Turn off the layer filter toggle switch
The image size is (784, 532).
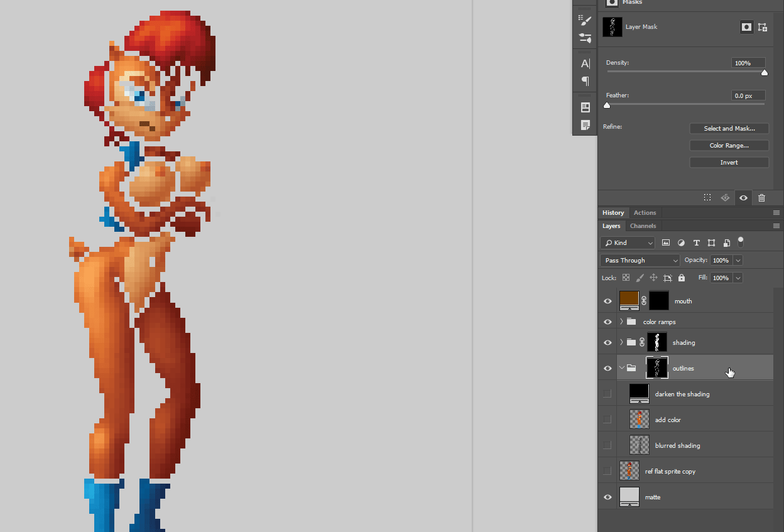coord(741,242)
